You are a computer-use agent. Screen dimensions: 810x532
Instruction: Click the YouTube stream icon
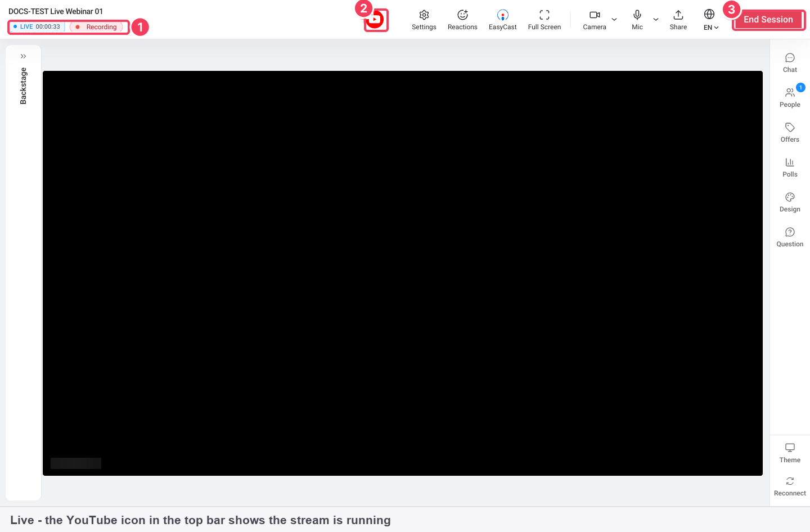click(x=375, y=20)
